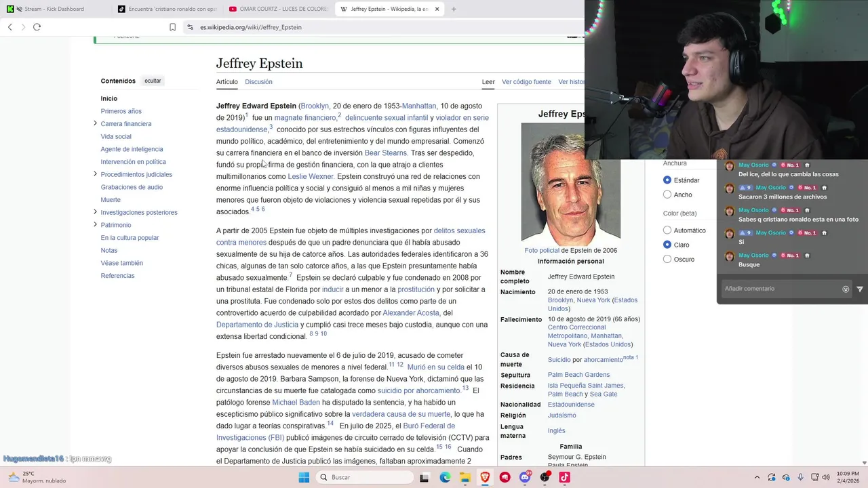Open the Discusión tab
Image resolution: width=868 pixels, height=488 pixels.
point(258,82)
